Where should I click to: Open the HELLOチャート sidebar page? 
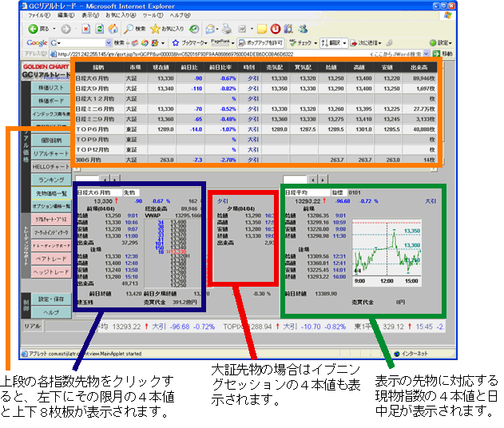point(51,167)
